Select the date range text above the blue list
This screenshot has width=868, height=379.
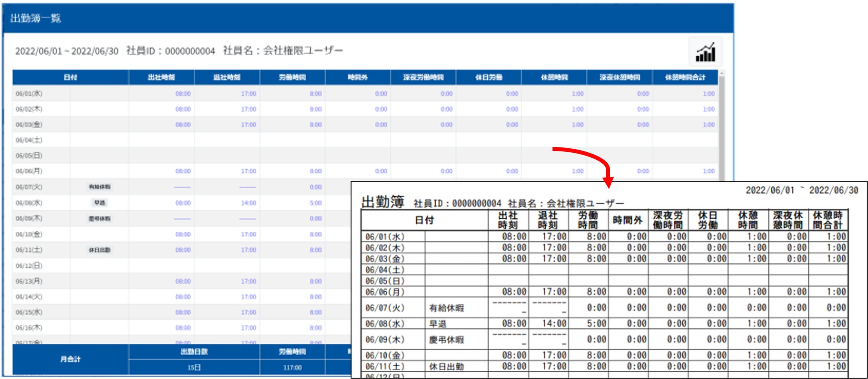67,51
